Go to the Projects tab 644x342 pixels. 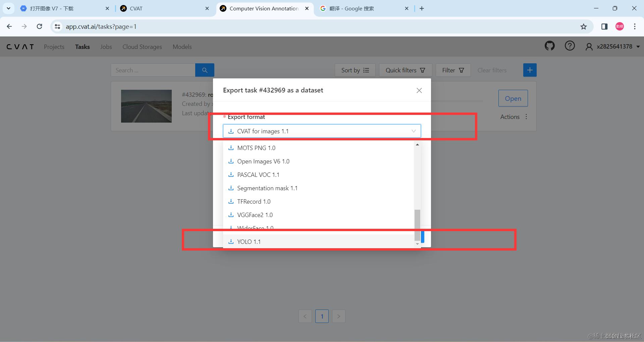click(x=54, y=47)
